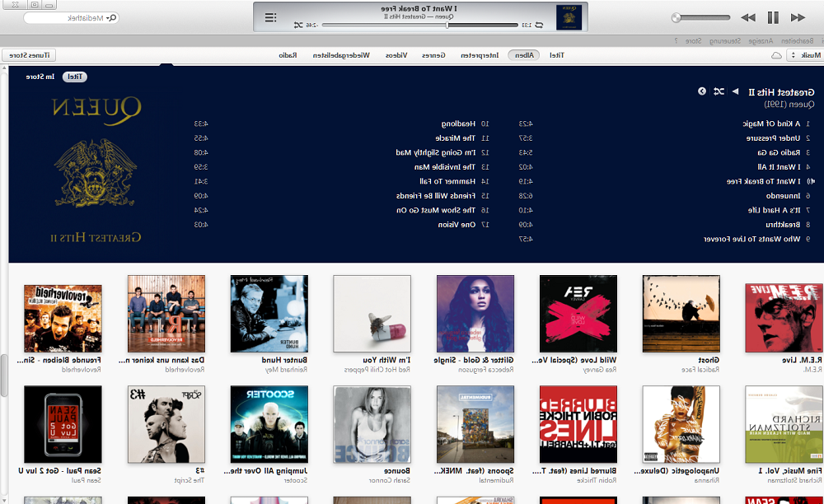Open the Up Next list icon in the player display
The height and width of the screenshot is (504, 824).
[x=270, y=18]
